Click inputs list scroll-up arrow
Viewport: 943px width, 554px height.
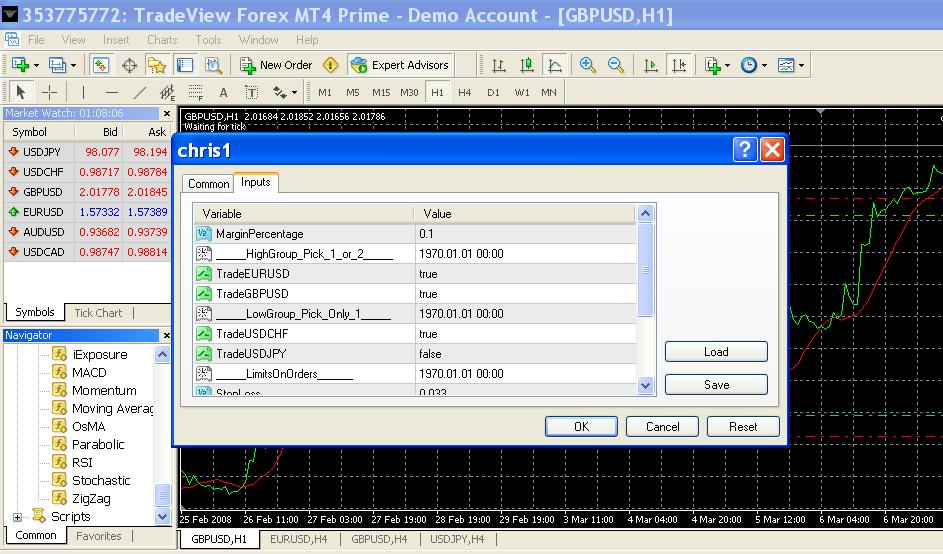645,214
